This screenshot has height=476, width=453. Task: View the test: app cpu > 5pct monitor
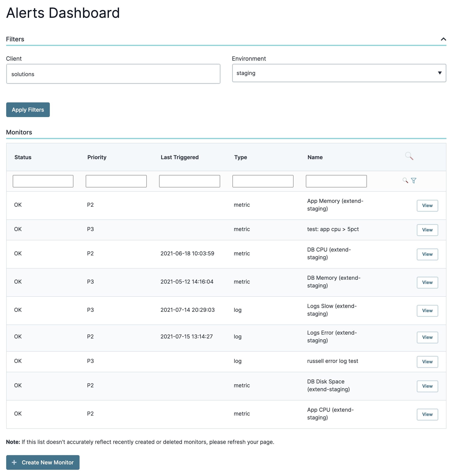tap(427, 230)
